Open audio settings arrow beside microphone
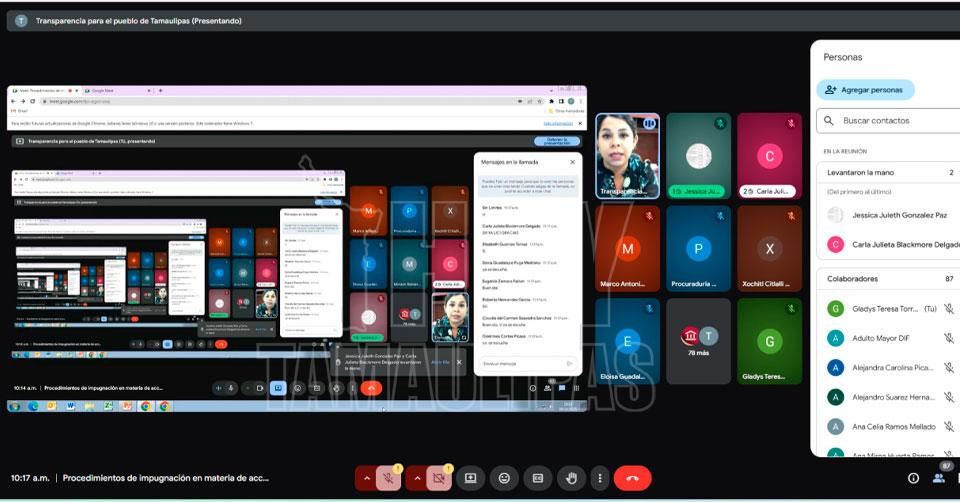 (x=366, y=478)
